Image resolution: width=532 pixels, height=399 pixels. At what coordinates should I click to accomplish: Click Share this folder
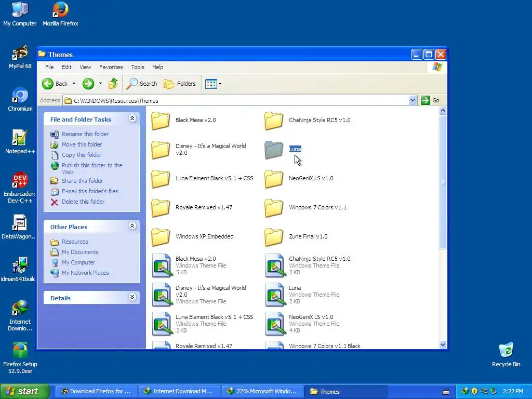82,181
